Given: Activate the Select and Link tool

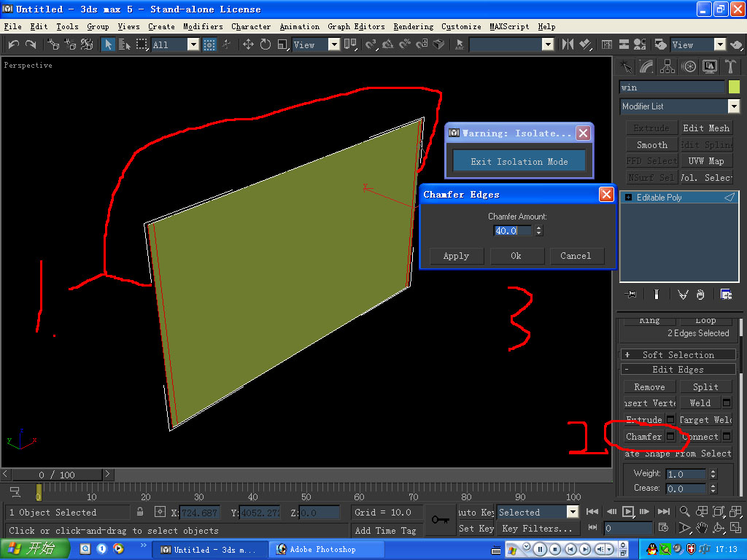Looking at the screenshot, I should 53,44.
